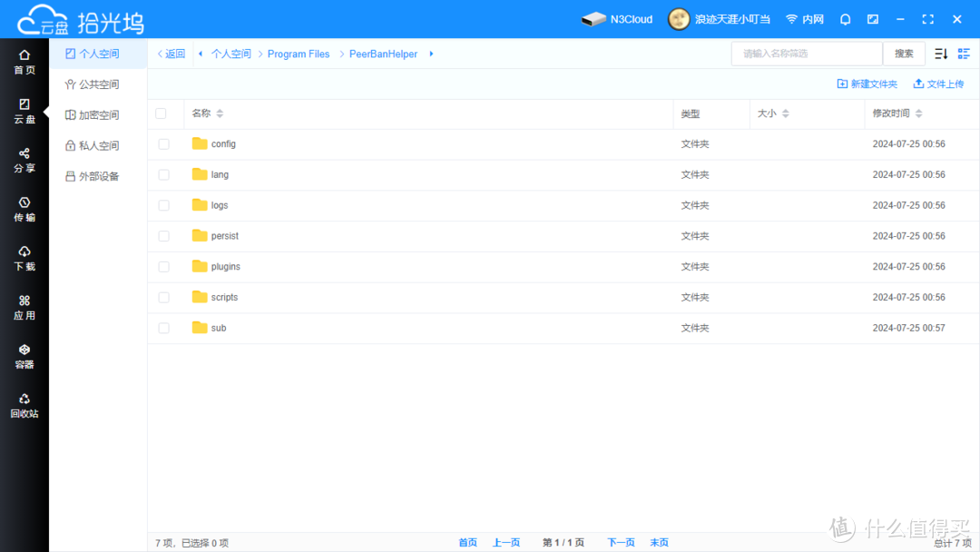Open the 分享 (Share) section in sidebar

(x=24, y=159)
